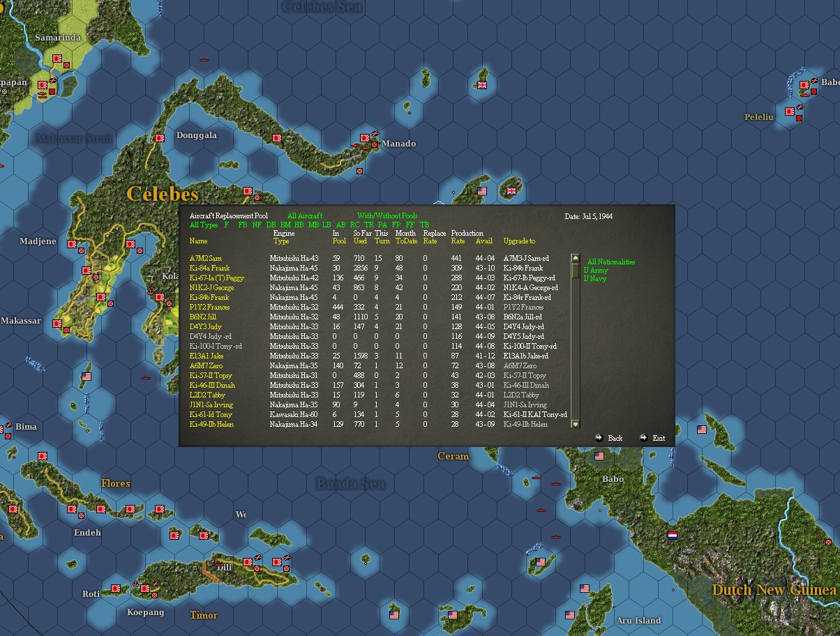
Task: Filter by the FB aircraft type
Action: click(x=243, y=225)
